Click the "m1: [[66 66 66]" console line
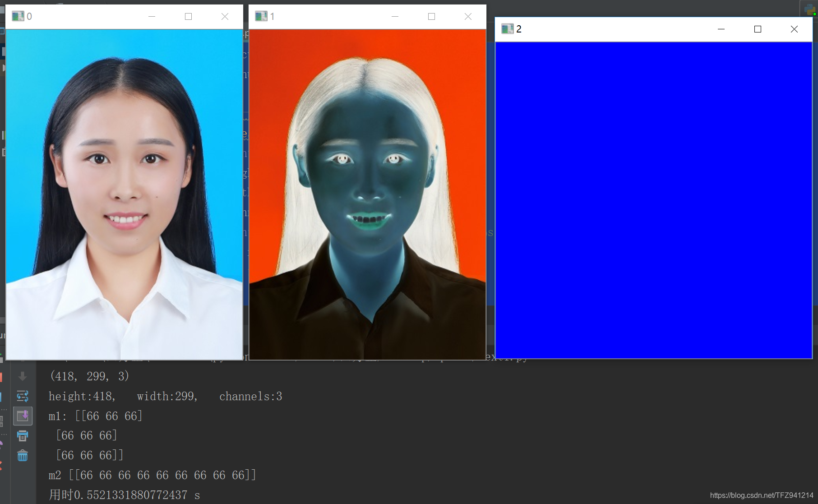 (x=96, y=416)
